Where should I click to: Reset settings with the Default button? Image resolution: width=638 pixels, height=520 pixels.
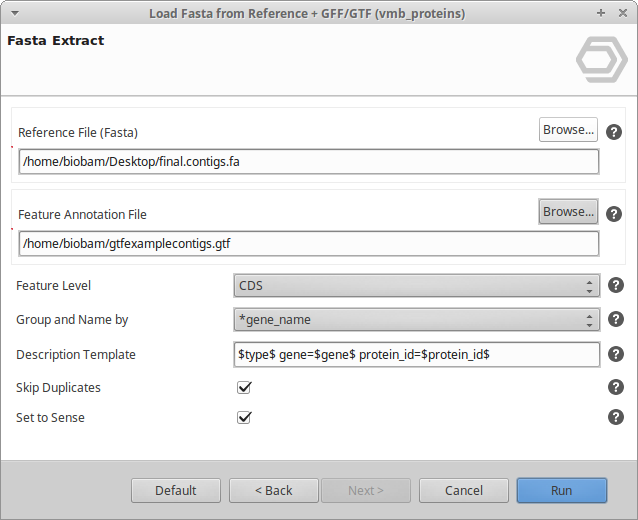click(176, 490)
